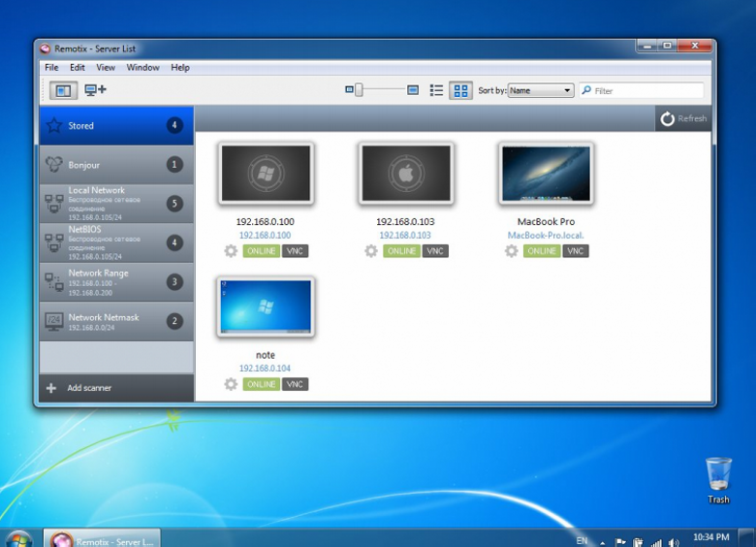Open settings gear for 192.168.0.103

(371, 251)
